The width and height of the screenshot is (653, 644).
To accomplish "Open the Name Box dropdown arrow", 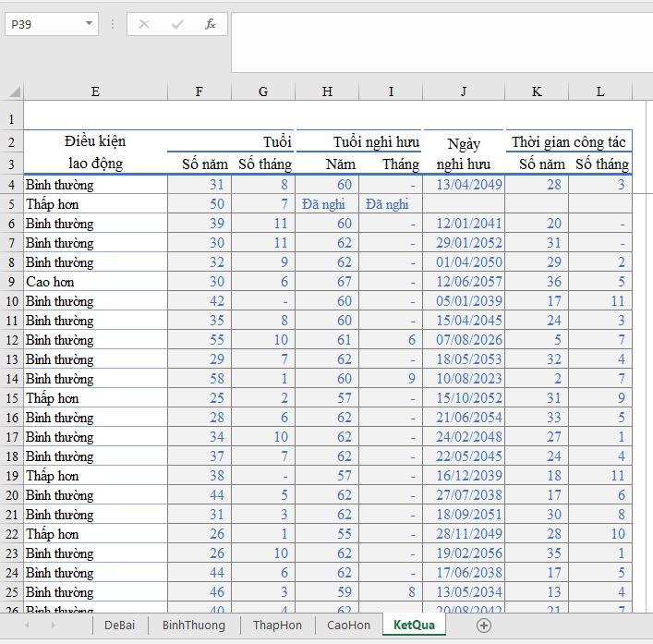I will coord(89,24).
